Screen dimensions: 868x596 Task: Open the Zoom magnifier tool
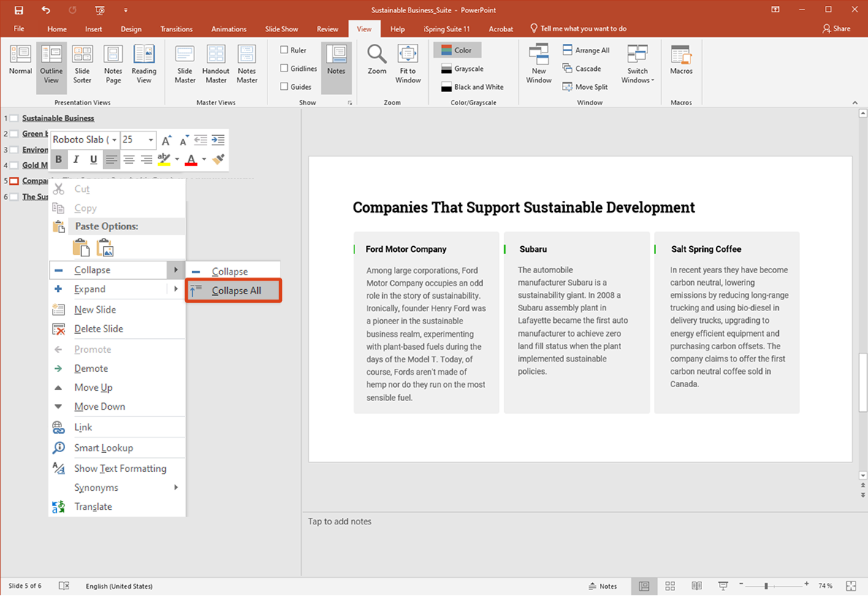[x=377, y=61]
